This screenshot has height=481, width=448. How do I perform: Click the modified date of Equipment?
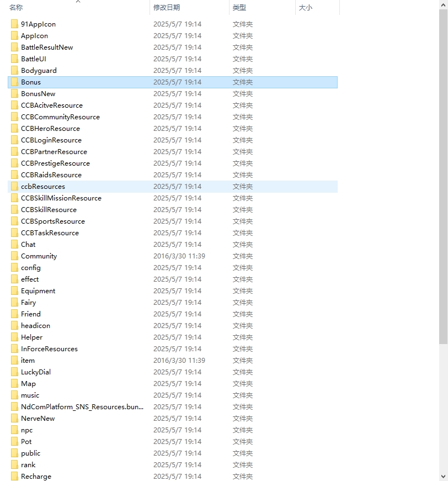(178, 291)
